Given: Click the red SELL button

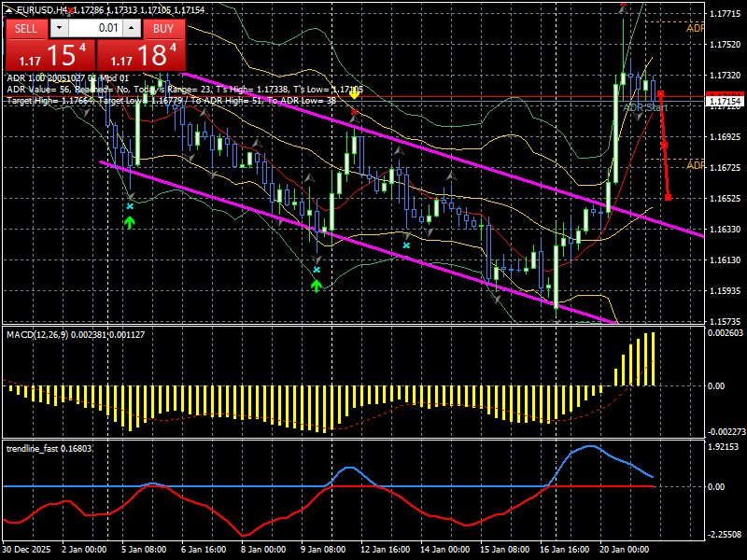Looking at the screenshot, I should (26, 29).
